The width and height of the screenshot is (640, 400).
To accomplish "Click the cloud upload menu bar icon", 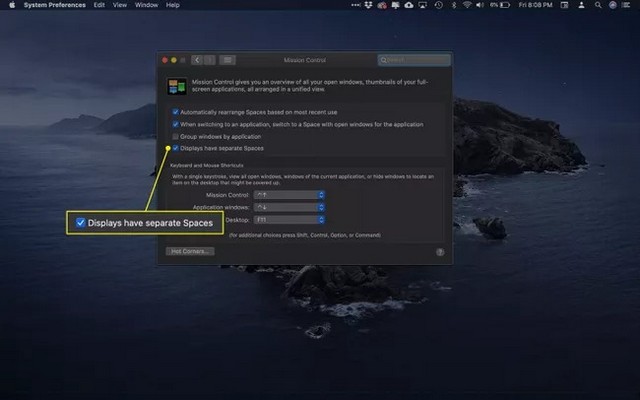I will tap(409, 5).
